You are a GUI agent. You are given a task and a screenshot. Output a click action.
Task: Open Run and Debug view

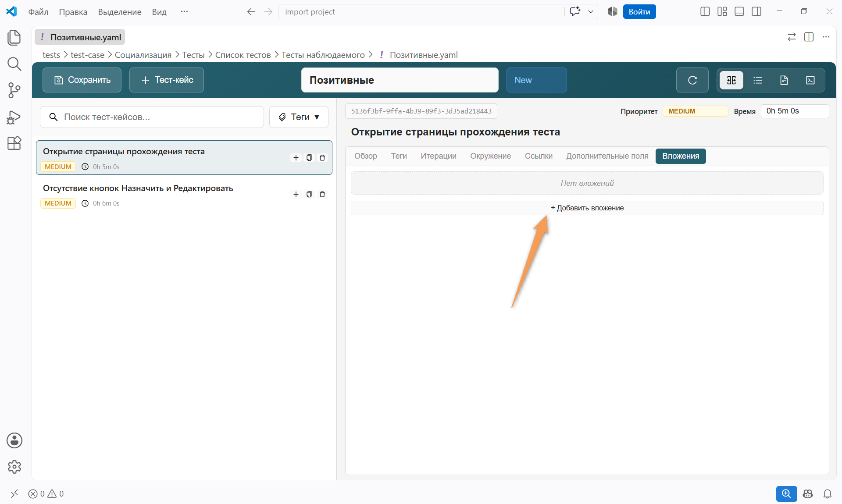click(x=14, y=117)
